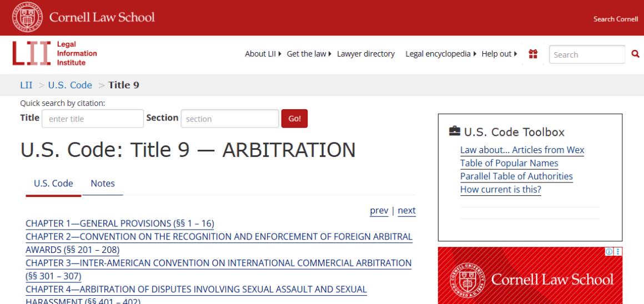The height and width of the screenshot is (304, 644).
Task: Focus the enter title input field
Action: 93,119
